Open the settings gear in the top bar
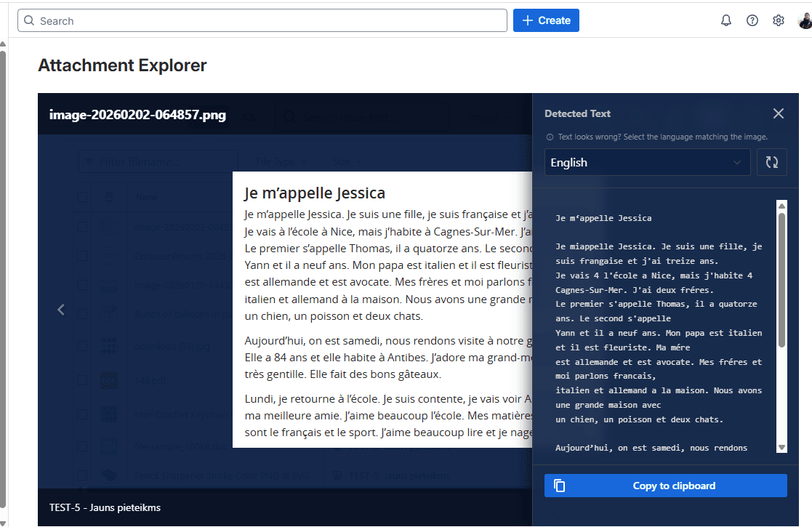Image resolution: width=812 pixels, height=527 pixels. point(779,20)
